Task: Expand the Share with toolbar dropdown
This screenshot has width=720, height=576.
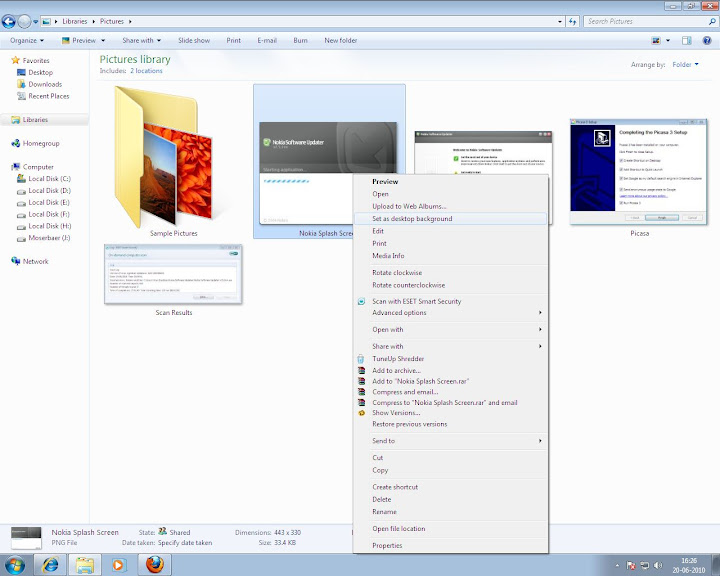Action: (142, 41)
